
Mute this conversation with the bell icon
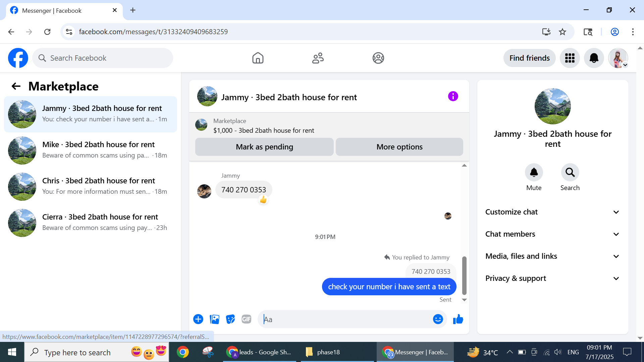[534, 172]
